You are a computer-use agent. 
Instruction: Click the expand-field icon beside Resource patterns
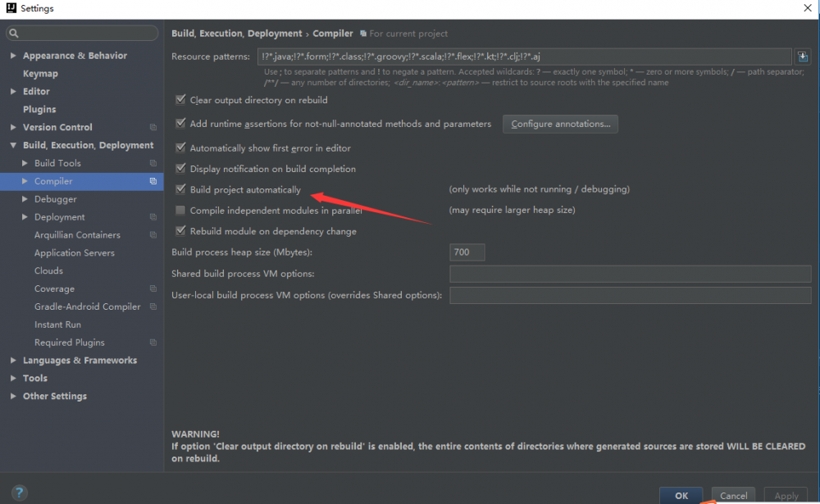click(803, 56)
